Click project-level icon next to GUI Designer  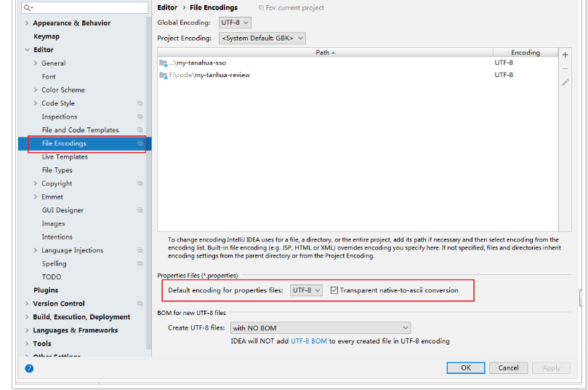click(140, 210)
